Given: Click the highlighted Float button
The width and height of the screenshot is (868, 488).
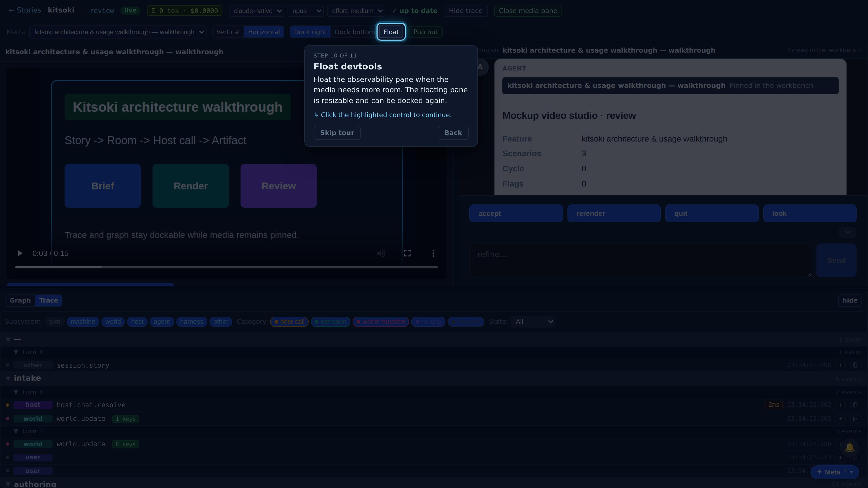Looking at the screenshot, I should pyautogui.click(x=391, y=32).
